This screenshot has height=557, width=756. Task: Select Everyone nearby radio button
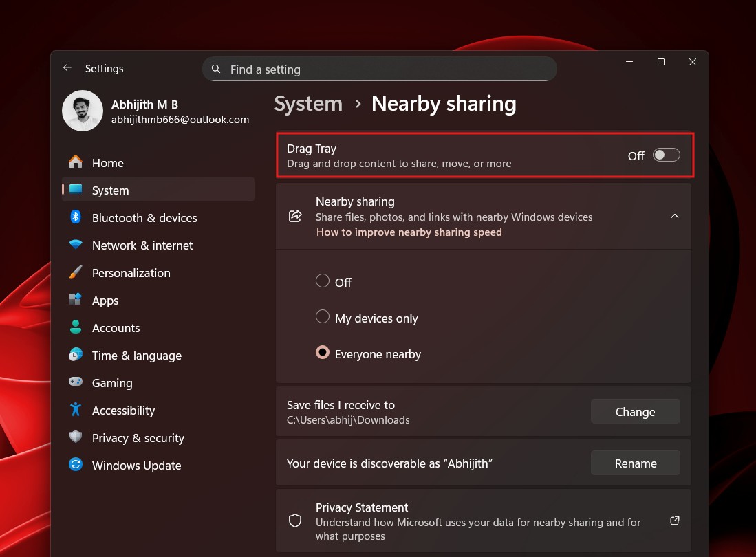point(322,352)
